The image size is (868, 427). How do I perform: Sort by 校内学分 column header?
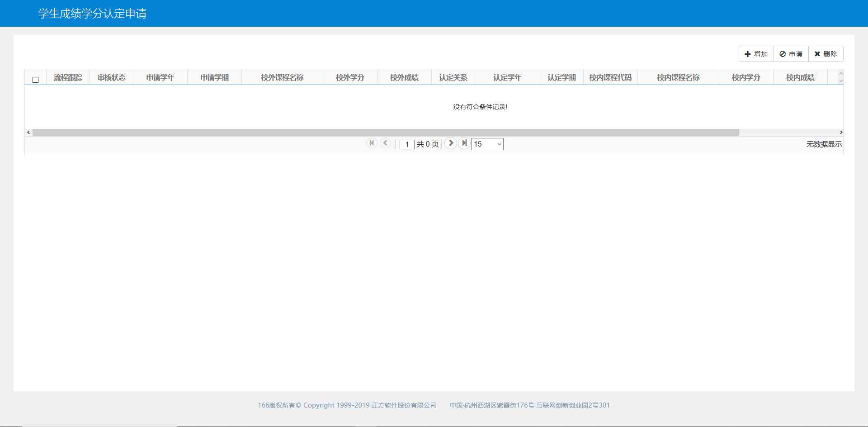tap(746, 77)
